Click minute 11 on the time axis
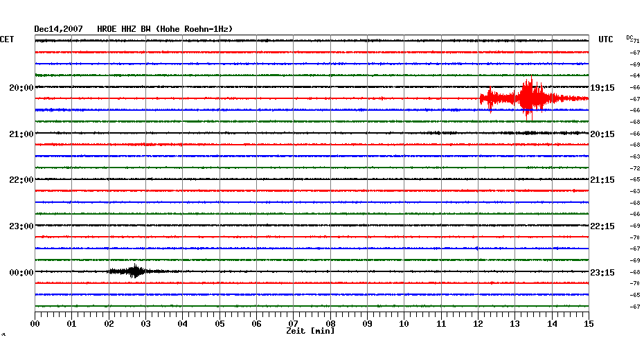Viewport: 644px width, 342px height. (441, 323)
